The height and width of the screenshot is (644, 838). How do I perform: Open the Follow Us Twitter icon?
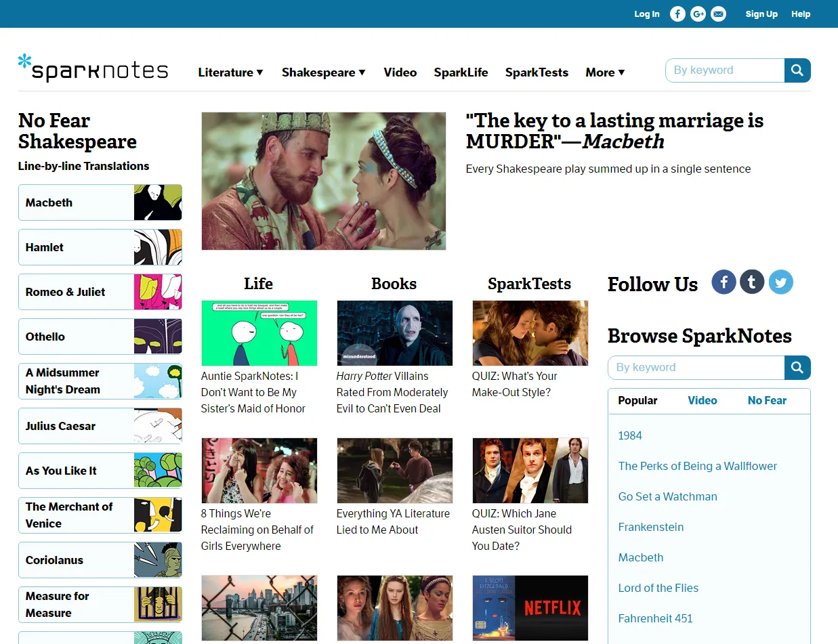pyautogui.click(x=780, y=282)
